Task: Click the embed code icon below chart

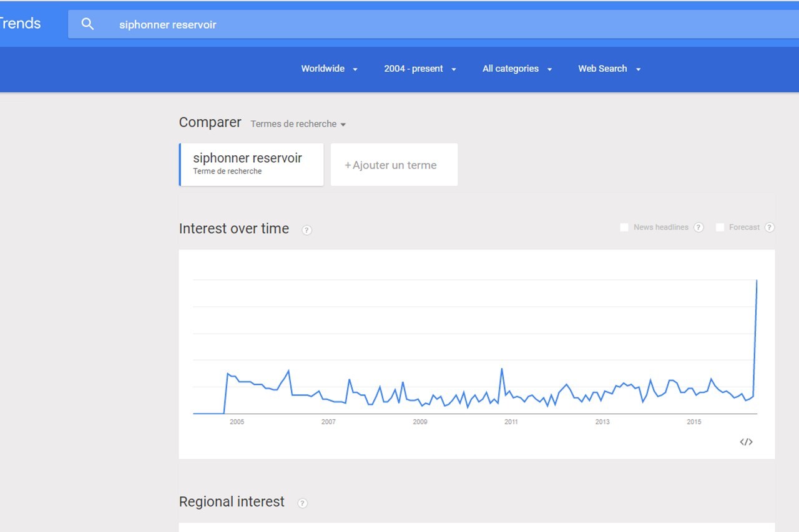Action: (x=746, y=442)
